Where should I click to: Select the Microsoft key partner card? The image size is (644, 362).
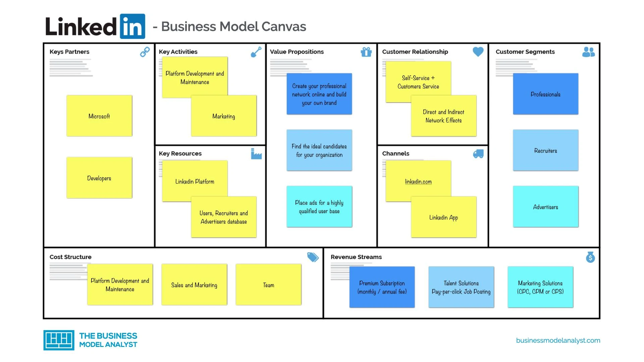100,116
